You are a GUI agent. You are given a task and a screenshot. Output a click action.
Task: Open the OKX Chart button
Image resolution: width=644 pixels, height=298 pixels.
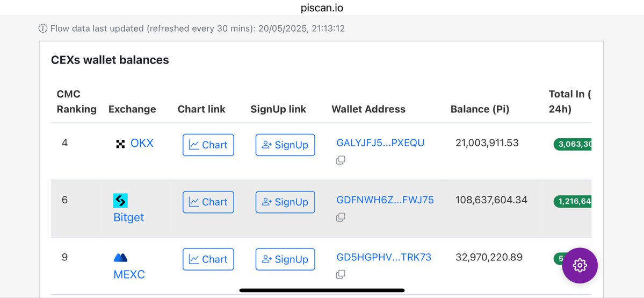pos(208,145)
